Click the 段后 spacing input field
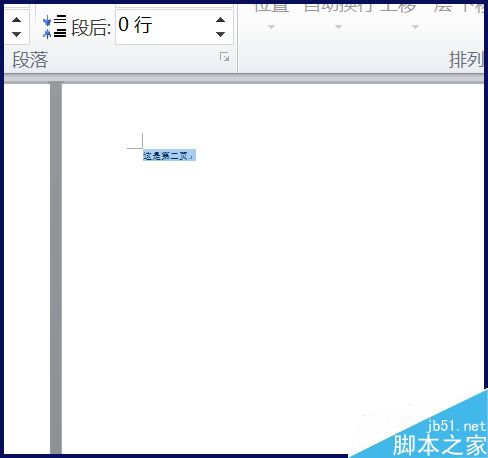This screenshot has height=458, width=488. tap(174, 27)
